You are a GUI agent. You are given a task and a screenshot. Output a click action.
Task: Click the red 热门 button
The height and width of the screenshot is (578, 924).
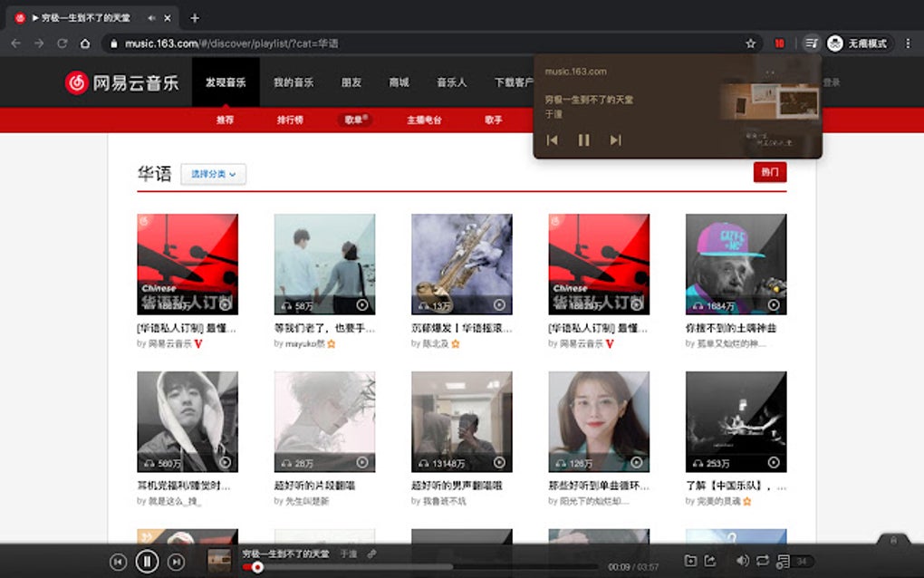(x=770, y=172)
